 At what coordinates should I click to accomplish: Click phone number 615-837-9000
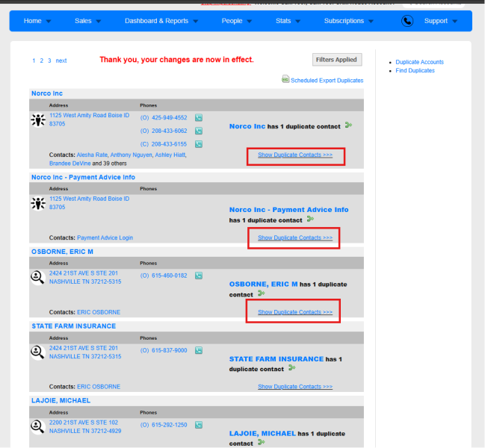169,350
